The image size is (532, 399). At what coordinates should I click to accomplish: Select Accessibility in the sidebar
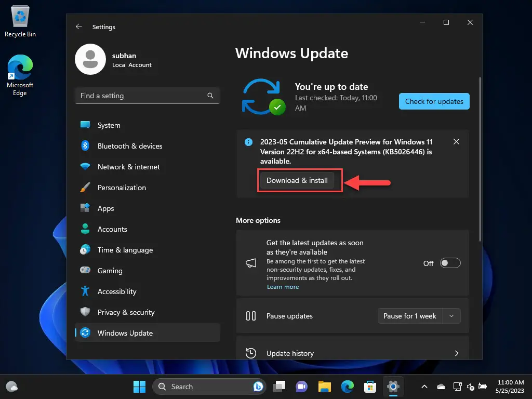[147, 291]
